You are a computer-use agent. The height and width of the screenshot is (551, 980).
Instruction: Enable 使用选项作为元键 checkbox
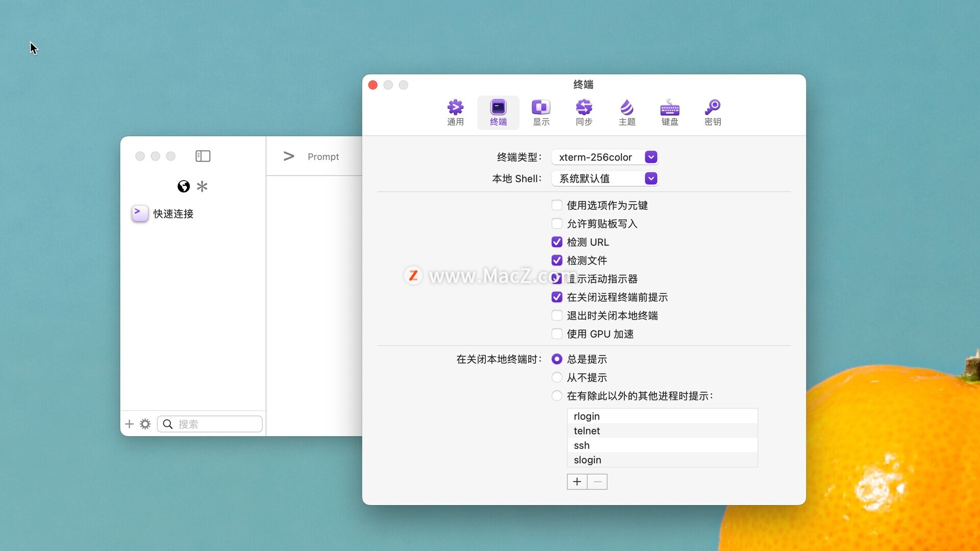557,206
